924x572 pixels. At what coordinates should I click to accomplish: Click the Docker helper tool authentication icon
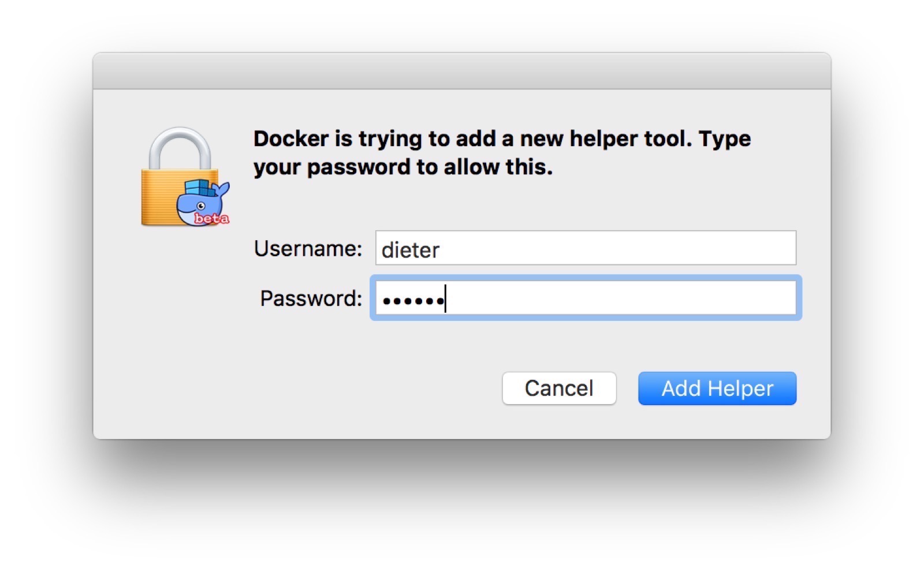point(182,176)
